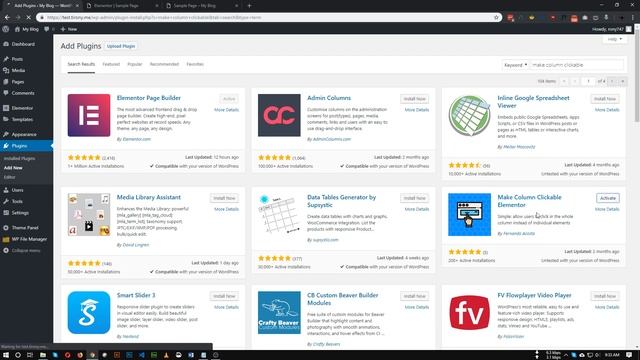Install the Media Library Assistant plugin

click(224, 198)
